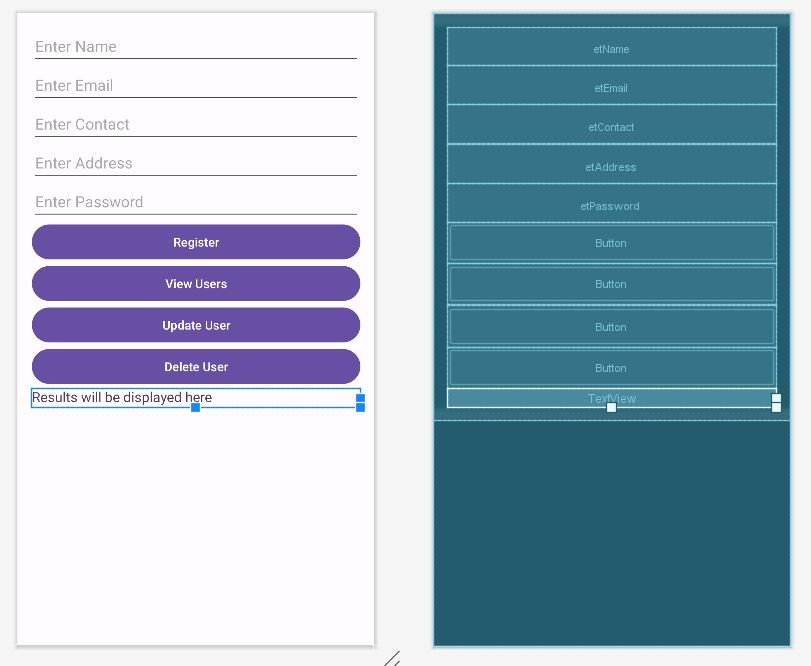
Task: Click etAddress in the blueprint view
Action: pyautogui.click(x=611, y=167)
